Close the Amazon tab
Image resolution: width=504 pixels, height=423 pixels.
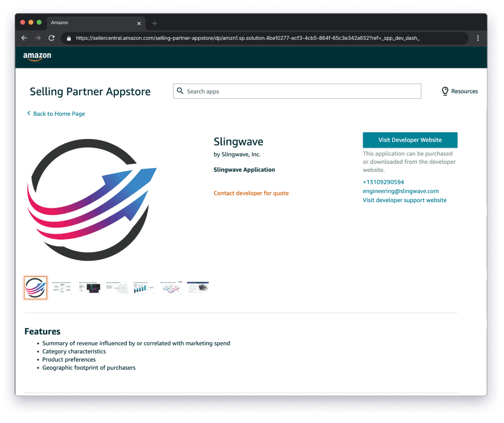(139, 23)
